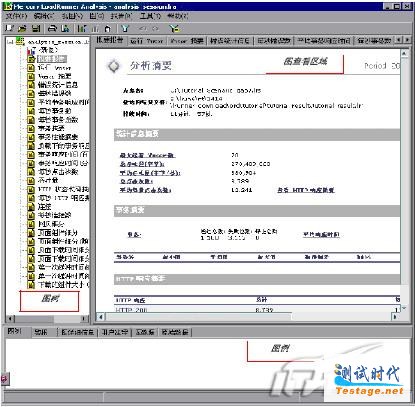
Task: Click the small icon at window's bottom-left edge
Action: [4, 379]
